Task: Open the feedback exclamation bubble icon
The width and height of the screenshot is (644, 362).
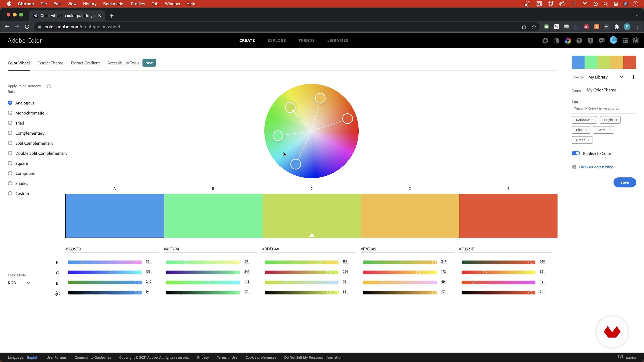Action: coord(591,41)
